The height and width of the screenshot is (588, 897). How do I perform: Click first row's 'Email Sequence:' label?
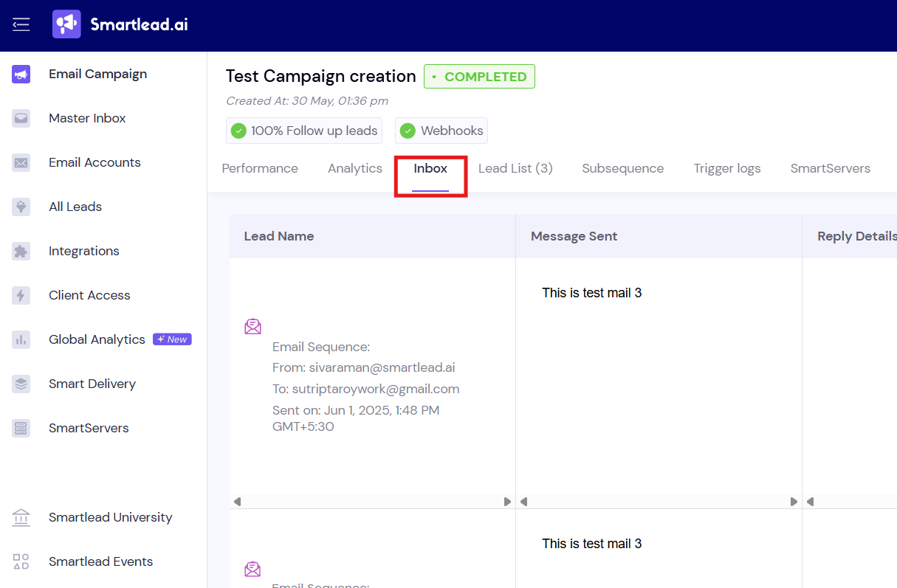click(x=321, y=347)
